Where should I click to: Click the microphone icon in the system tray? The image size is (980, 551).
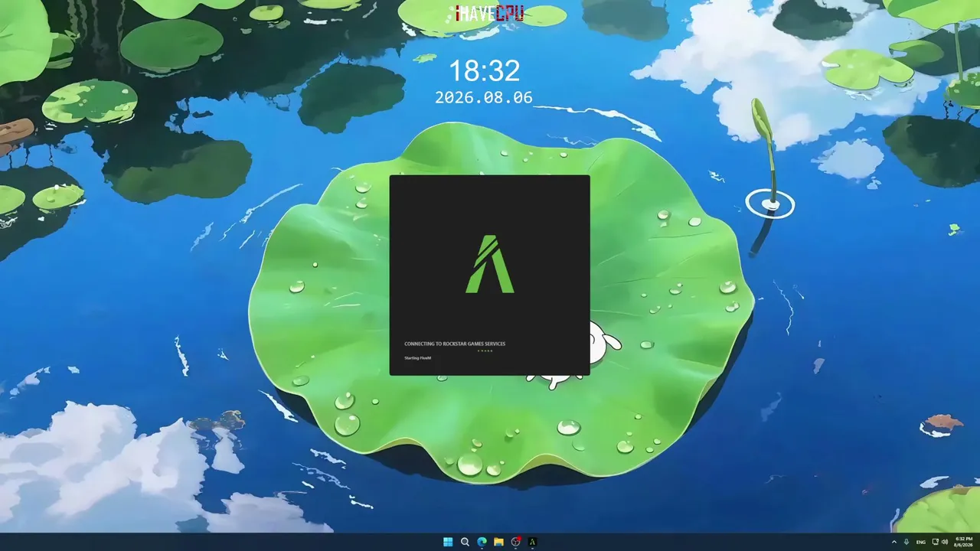906,542
